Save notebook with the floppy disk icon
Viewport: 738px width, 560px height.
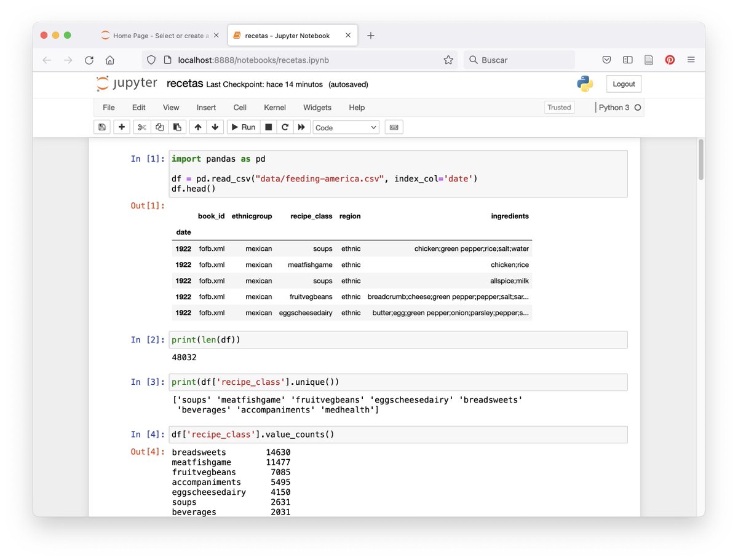pos(102,127)
